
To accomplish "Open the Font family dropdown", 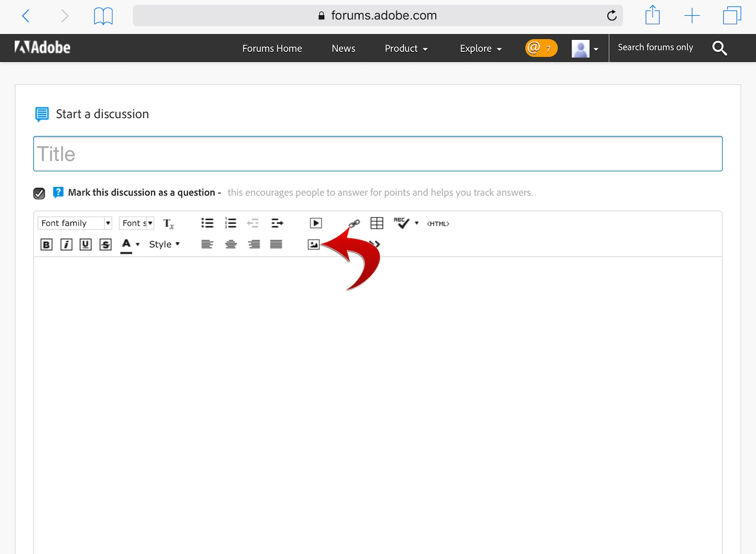I will pyautogui.click(x=75, y=223).
